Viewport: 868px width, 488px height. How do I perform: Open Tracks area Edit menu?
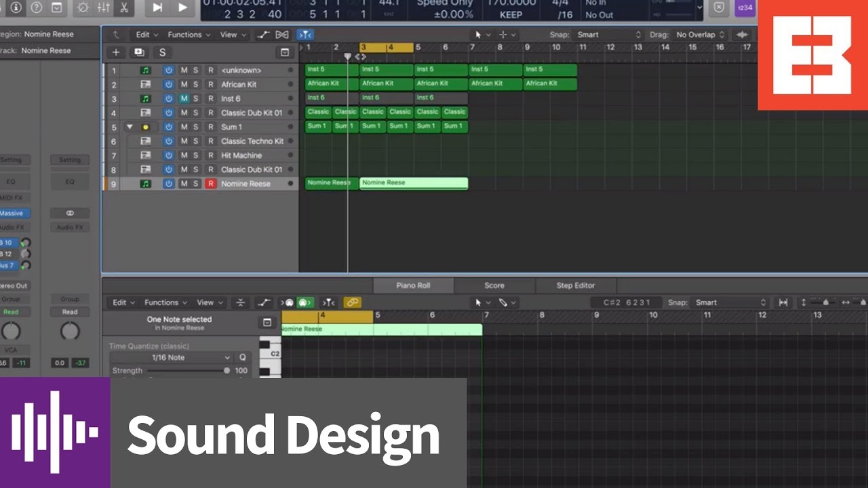click(146, 35)
